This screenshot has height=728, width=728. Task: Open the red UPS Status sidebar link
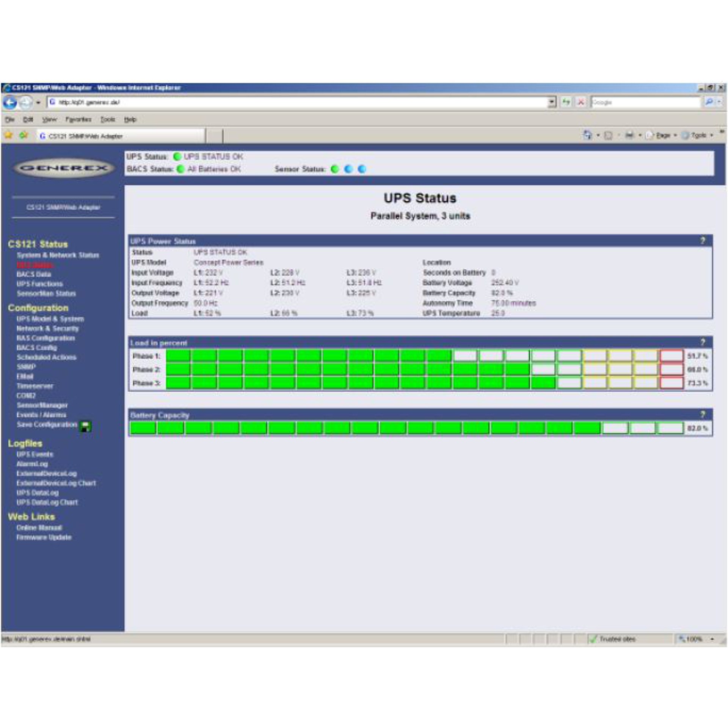(x=35, y=265)
